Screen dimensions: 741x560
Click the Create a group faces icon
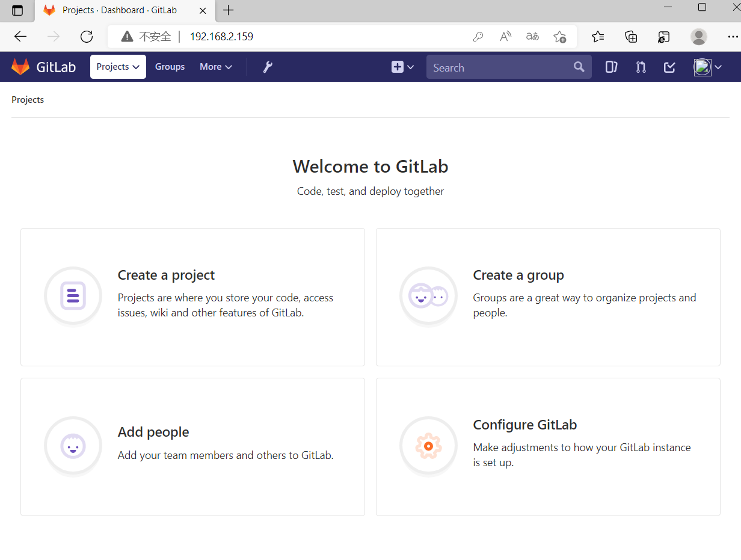429,296
